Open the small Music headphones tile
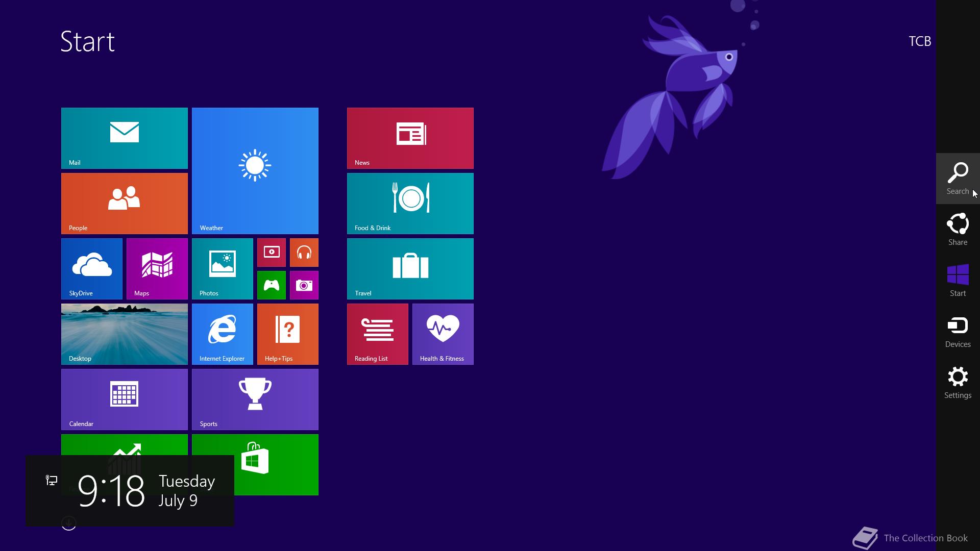 (x=304, y=253)
